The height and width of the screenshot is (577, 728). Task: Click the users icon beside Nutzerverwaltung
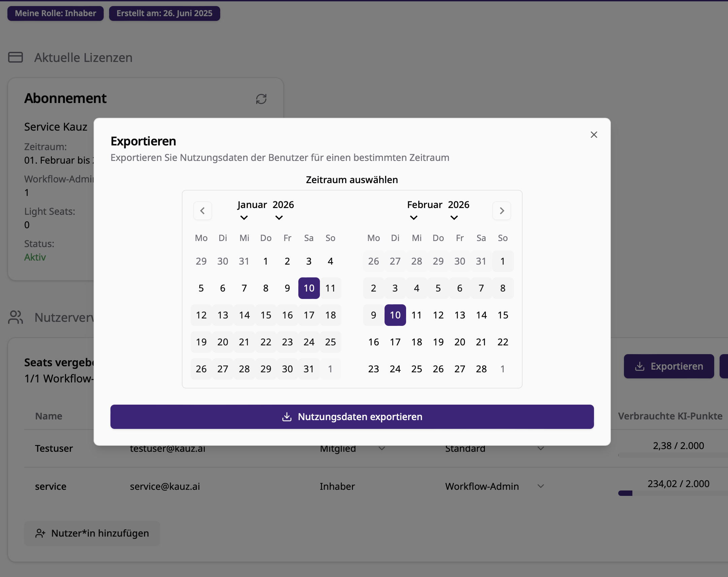click(15, 317)
